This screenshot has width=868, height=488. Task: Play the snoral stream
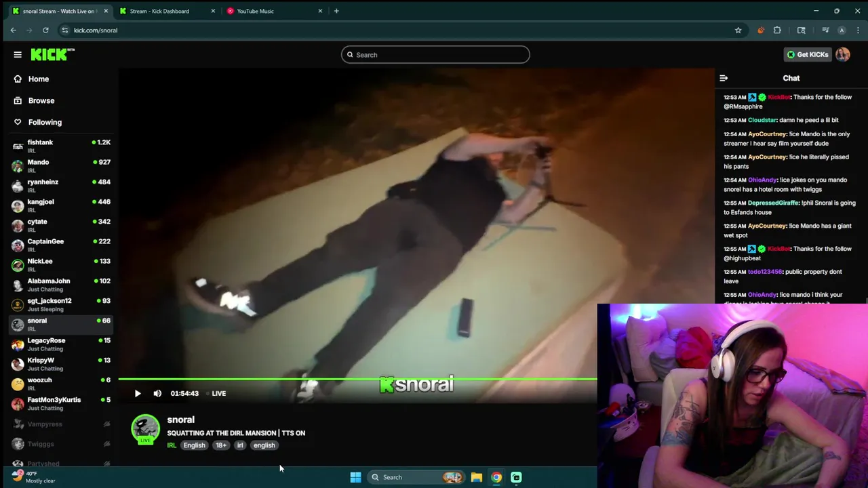(x=138, y=393)
